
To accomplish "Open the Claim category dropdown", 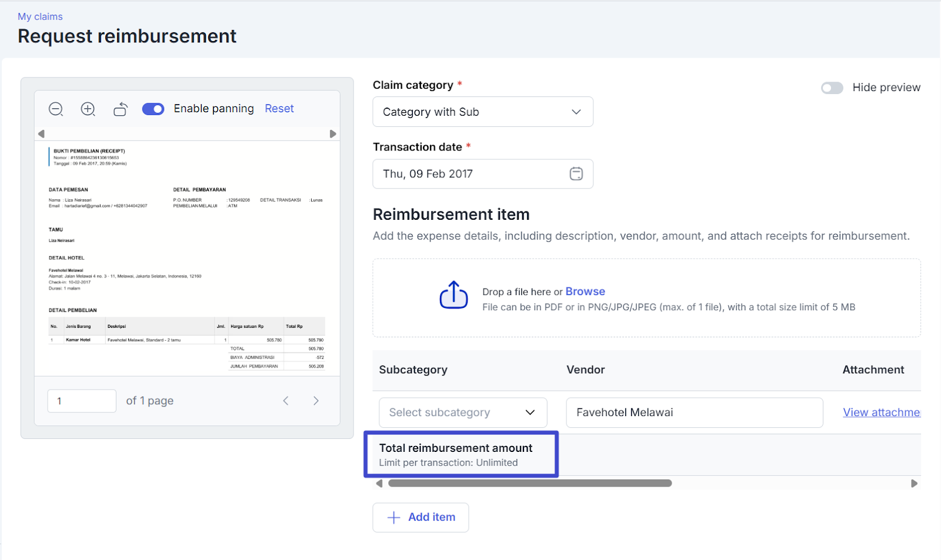I will tap(482, 112).
